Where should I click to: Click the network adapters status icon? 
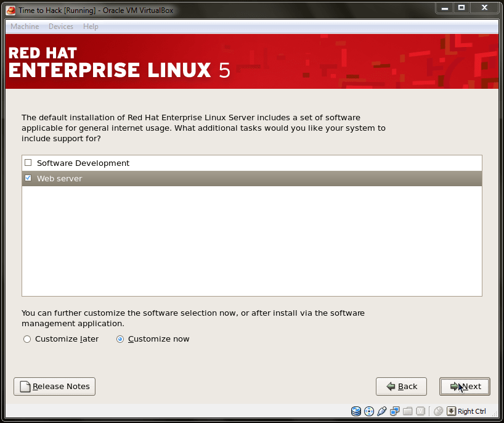(x=394, y=411)
